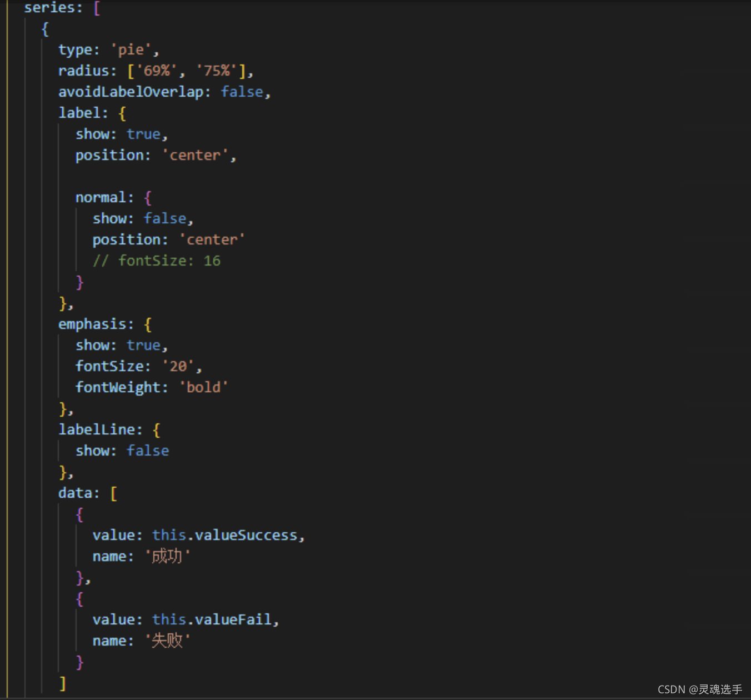Click the 'normal' property name
The image size is (751, 700).
[x=101, y=197]
